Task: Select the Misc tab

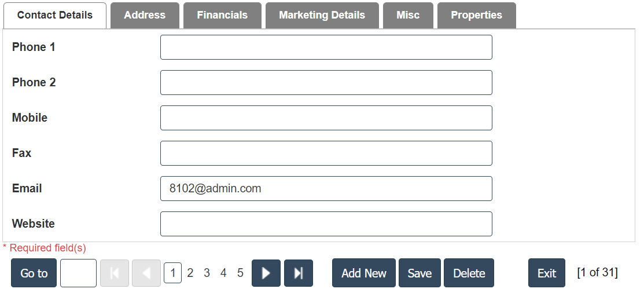Action: [408, 16]
